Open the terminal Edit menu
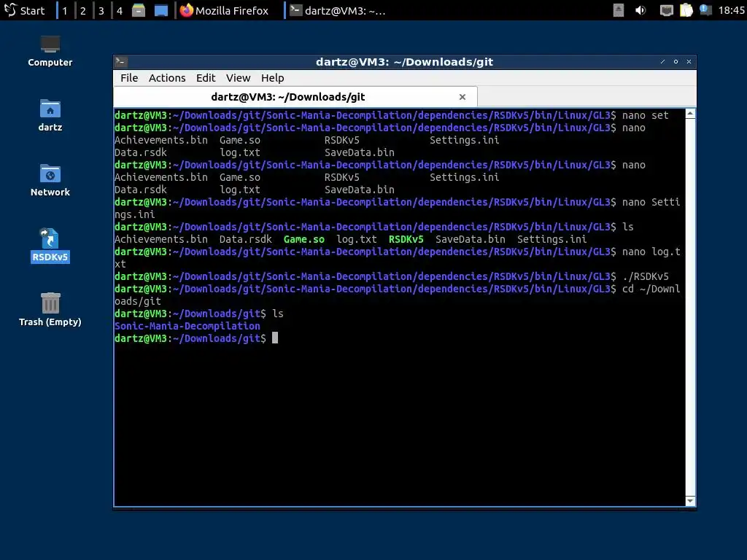This screenshot has height=560, width=747. [x=206, y=77]
